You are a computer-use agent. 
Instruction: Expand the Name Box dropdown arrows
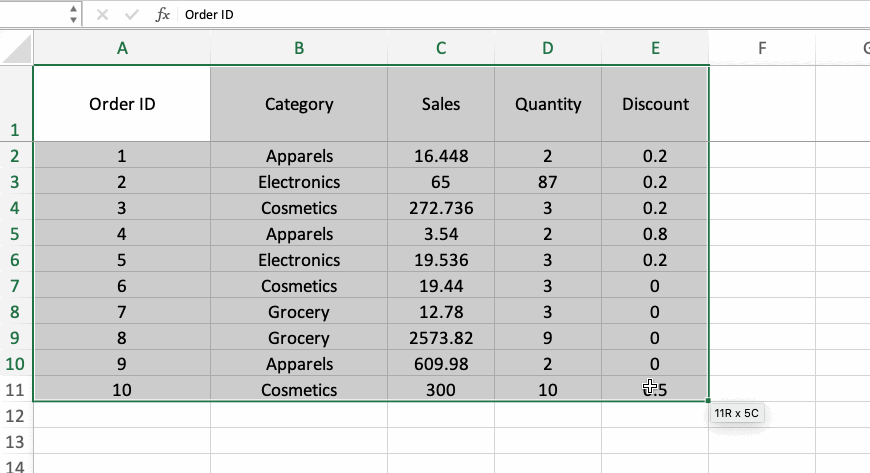point(73,15)
